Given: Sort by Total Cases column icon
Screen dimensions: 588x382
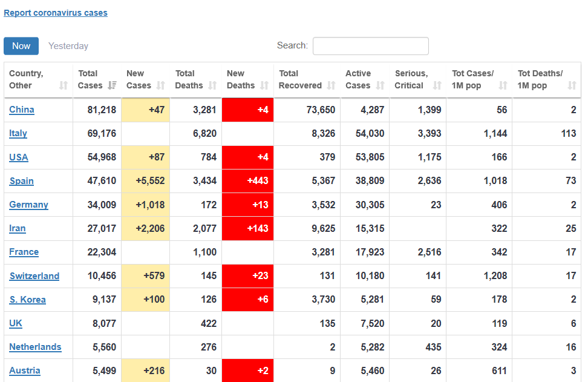Looking at the screenshot, I should click(112, 85).
